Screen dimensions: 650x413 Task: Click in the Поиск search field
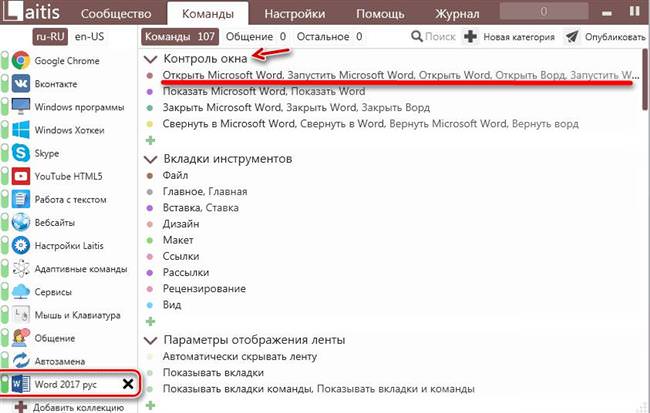[x=440, y=36]
